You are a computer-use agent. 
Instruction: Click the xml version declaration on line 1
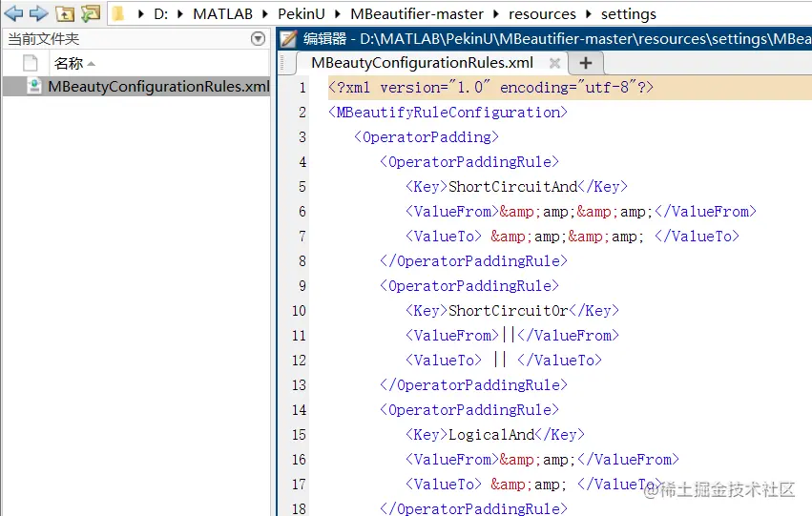(x=491, y=87)
